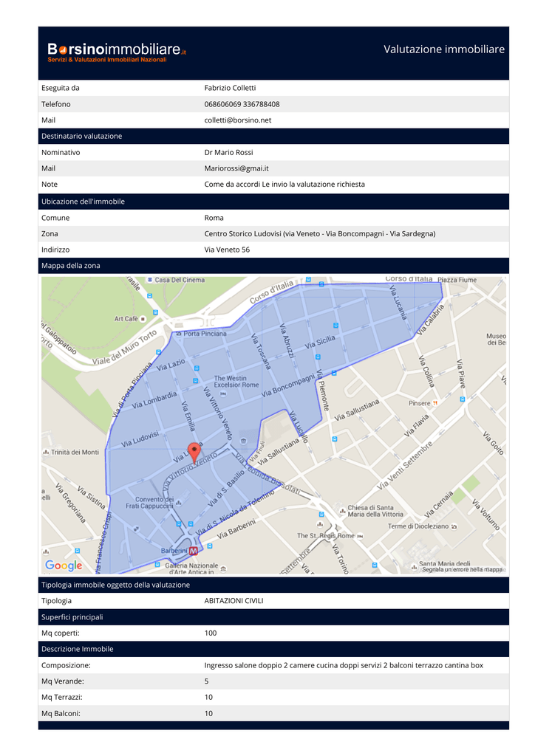
Task: Click the 'Via Toscana' street label
Action: 261,351
